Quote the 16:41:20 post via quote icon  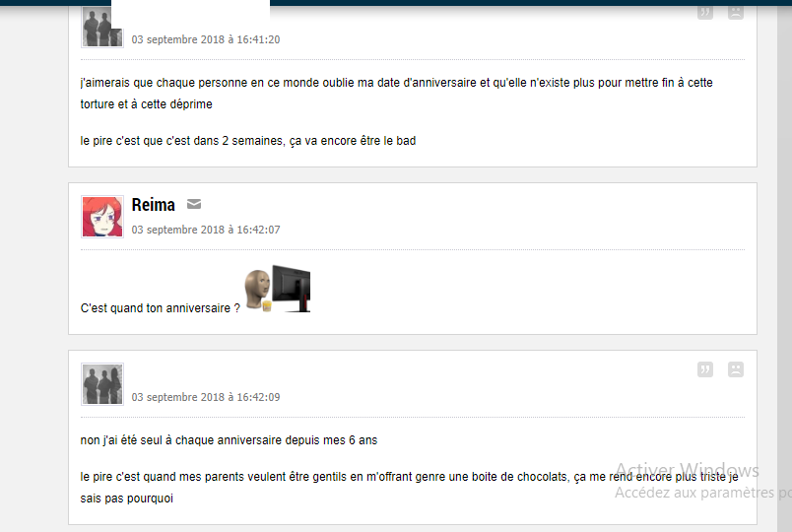(x=705, y=12)
